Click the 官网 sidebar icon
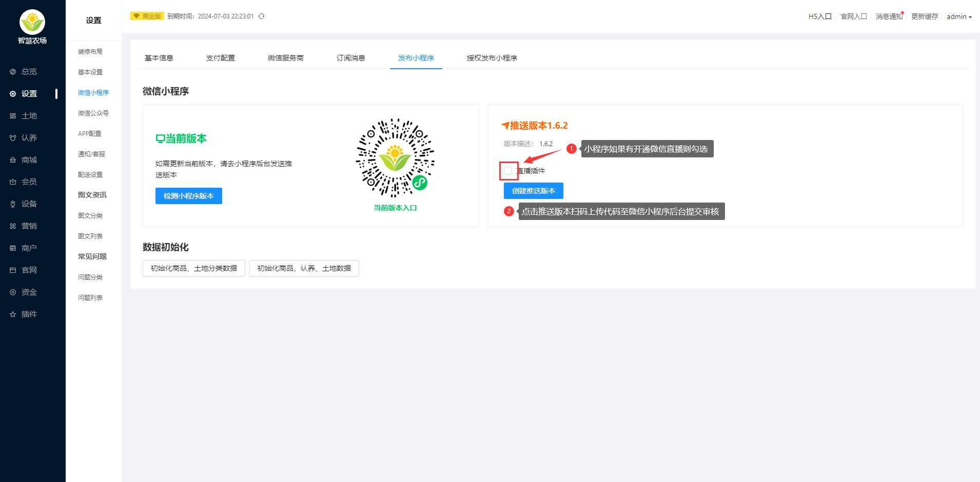The height and width of the screenshot is (482, 980). pos(13,270)
